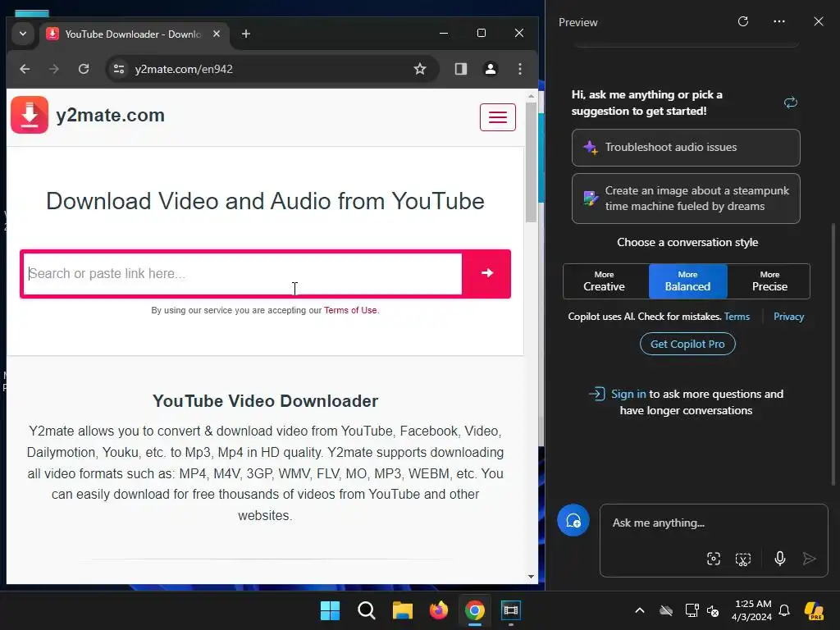The height and width of the screenshot is (630, 840).
Task: Select steampunk time machine image suggestion
Action: click(686, 199)
